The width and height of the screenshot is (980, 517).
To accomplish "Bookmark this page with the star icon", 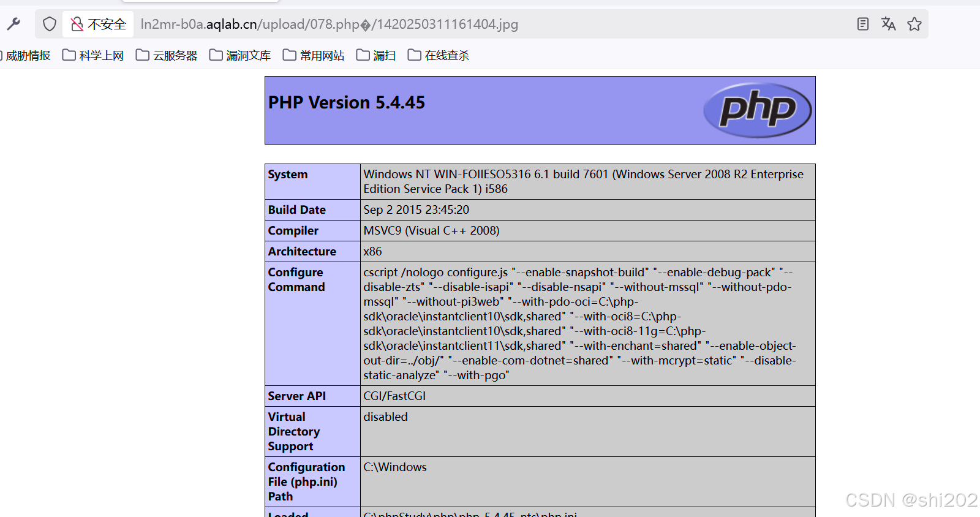I will 914,24.
